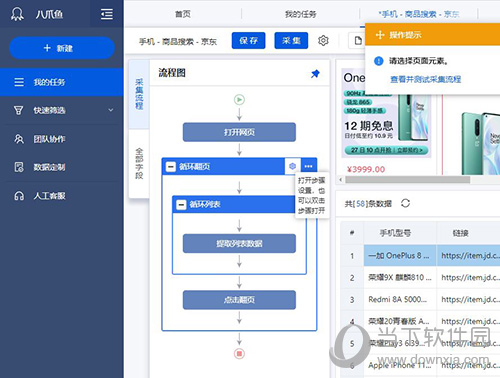Click the 八爪鱼 octopus logo icon
This screenshot has width=500, height=378.
coord(17,14)
